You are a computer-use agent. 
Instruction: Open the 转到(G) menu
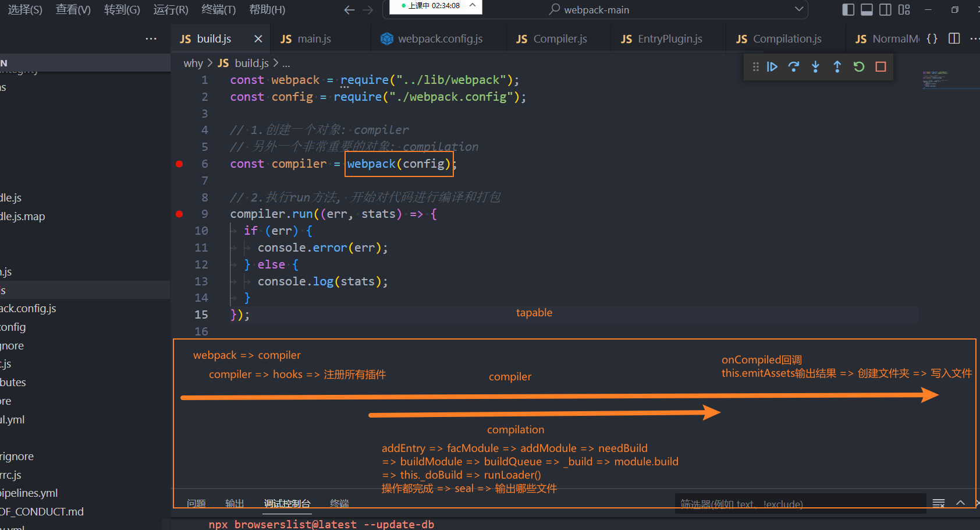pyautogui.click(x=122, y=10)
